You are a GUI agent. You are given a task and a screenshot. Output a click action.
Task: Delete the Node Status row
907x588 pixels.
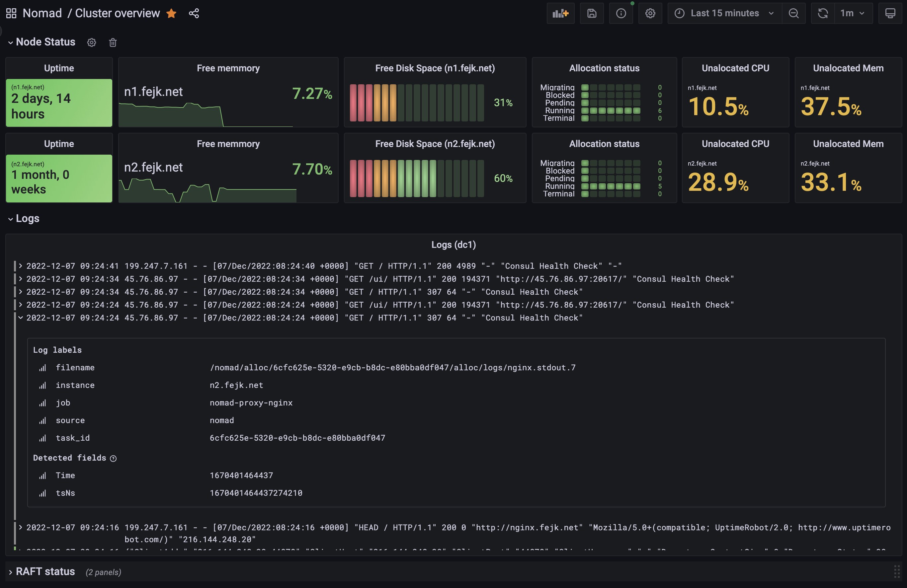pos(113,42)
